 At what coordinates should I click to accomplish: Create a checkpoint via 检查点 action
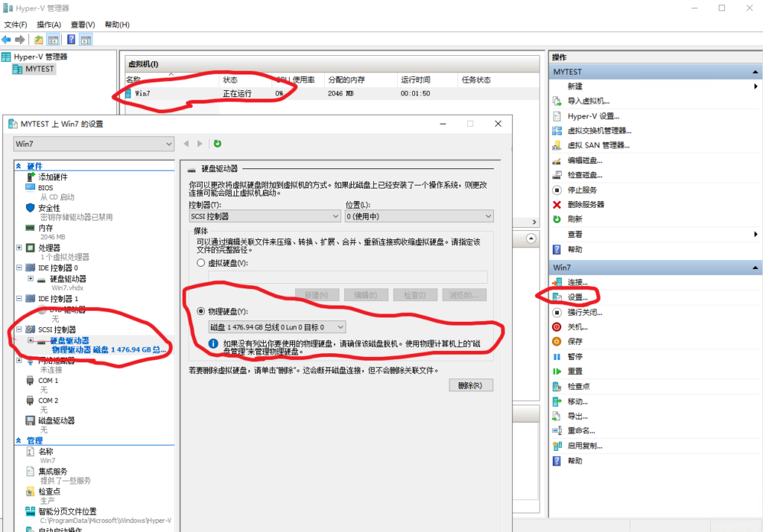tap(578, 387)
